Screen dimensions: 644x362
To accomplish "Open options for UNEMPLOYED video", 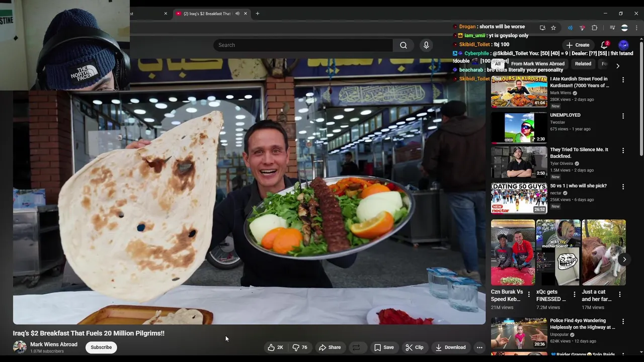I will click(623, 116).
